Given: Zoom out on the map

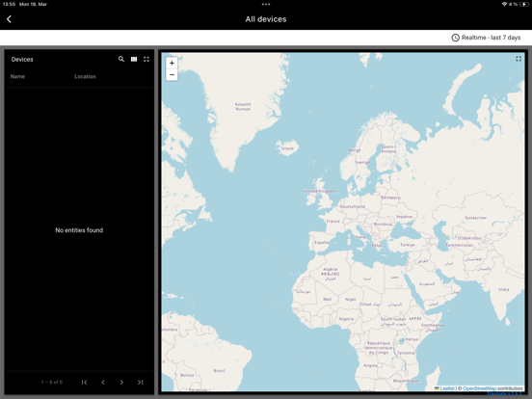Looking at the screenshot, I should coord(172,74).
